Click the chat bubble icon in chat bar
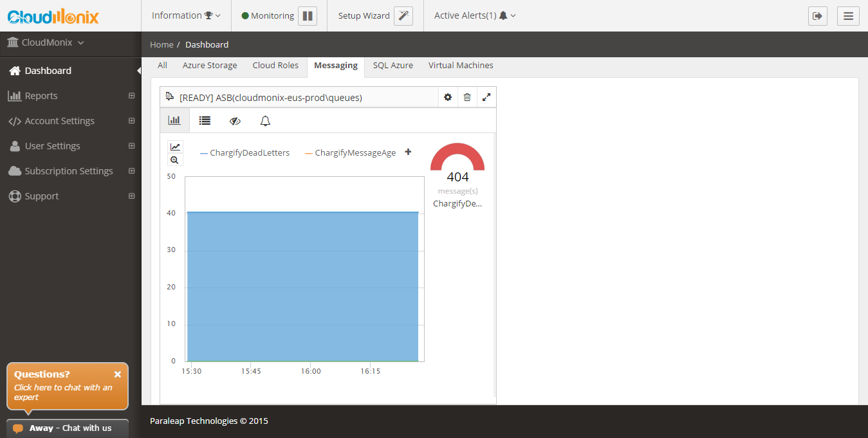 pos(18,428)
